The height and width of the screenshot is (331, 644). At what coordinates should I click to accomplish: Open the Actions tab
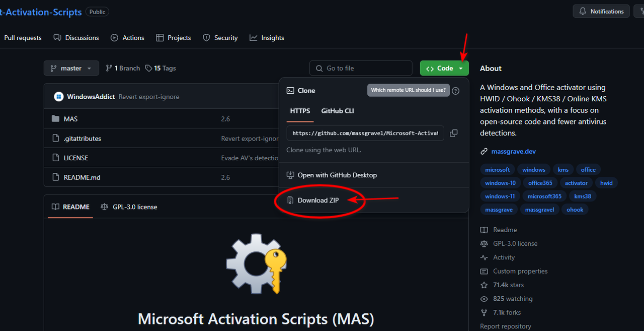pyautogui.click(x=128, y=38)
